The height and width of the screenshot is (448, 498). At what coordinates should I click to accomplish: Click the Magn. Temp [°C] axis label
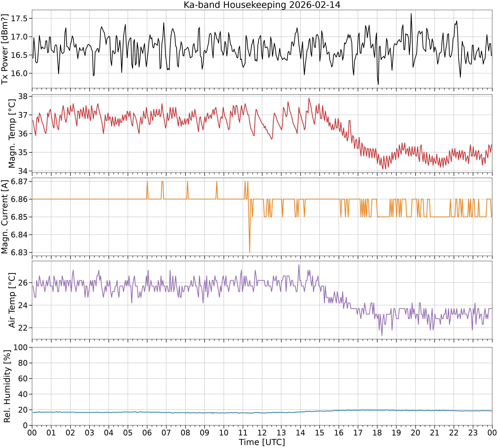(x=12, y=134)
